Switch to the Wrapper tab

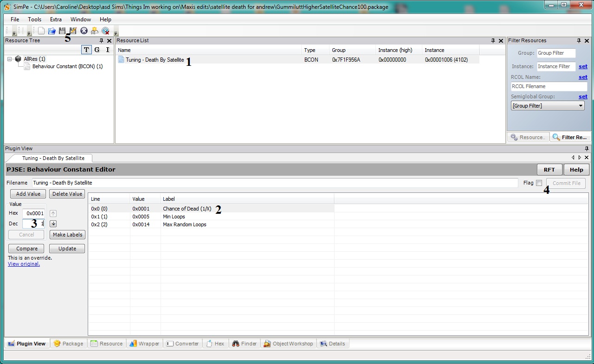coord(144,344)
